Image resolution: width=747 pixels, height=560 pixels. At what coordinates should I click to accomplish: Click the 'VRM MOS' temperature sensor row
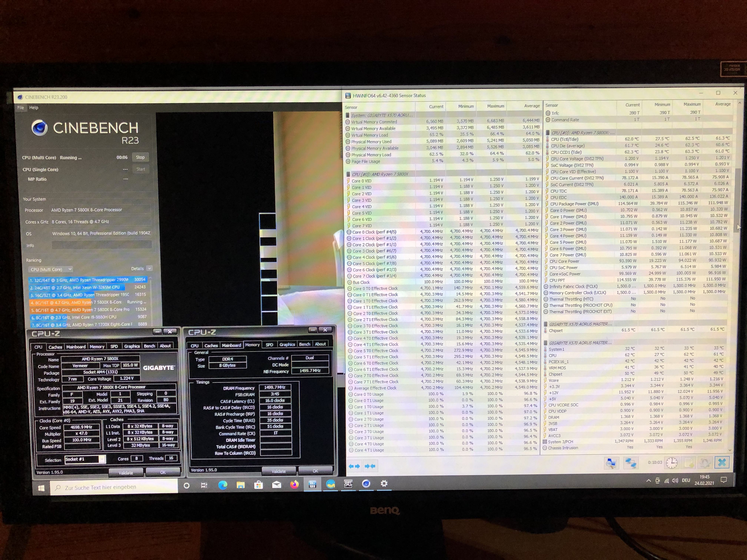[x=635, y=368]
